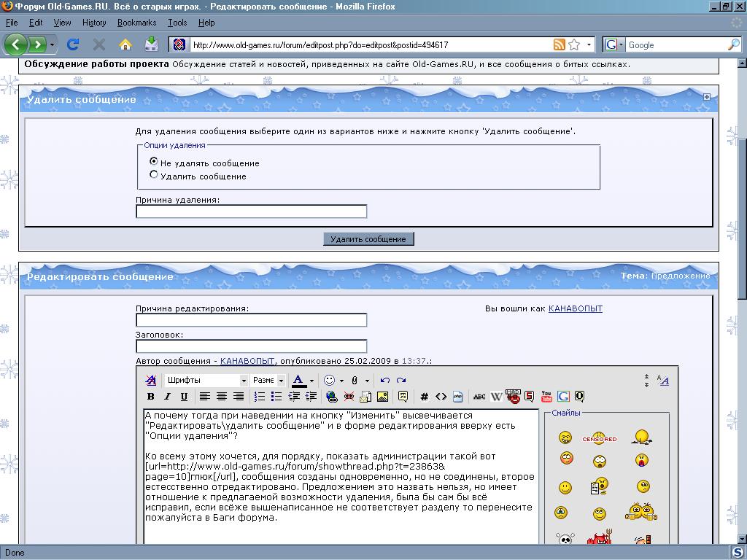747x560 pixels.
Task: Select 'Удалить сообщение' radio option
Action: coord(153,175)
